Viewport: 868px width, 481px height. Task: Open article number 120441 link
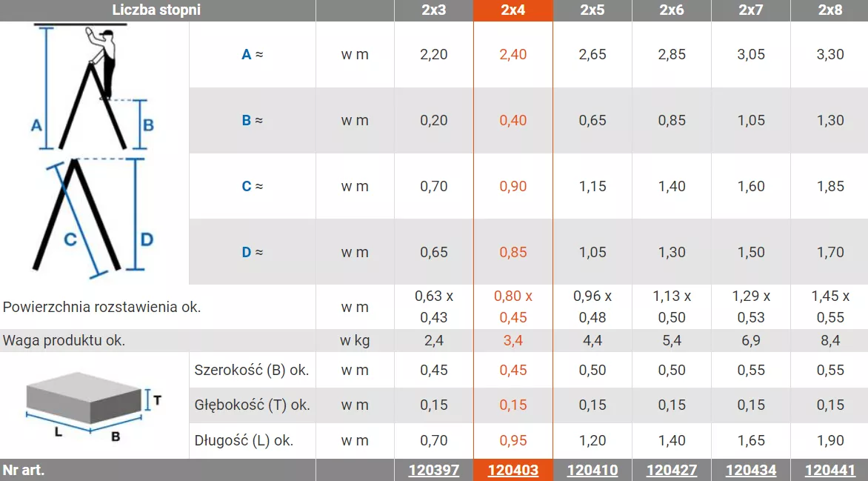click(x=829, y=471)
